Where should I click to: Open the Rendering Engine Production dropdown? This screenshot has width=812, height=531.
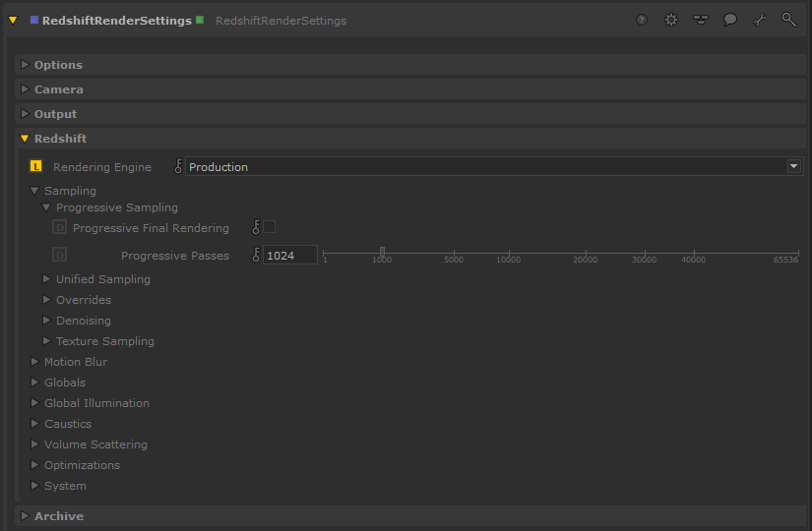click(x=494, y=166)
